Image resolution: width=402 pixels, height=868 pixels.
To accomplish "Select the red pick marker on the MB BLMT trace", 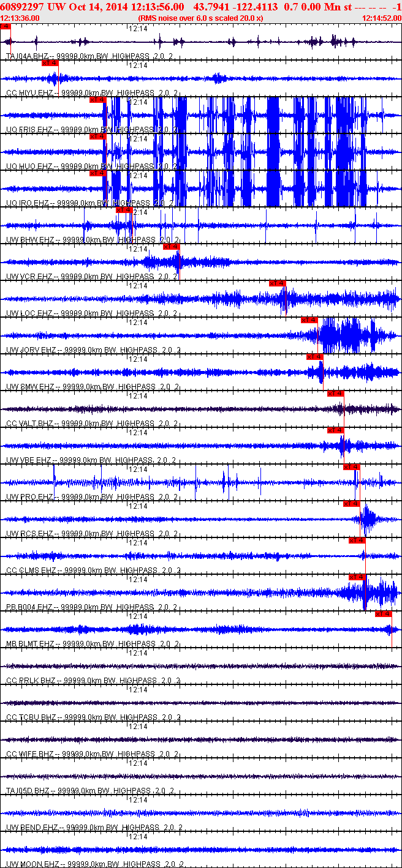I will [383, 613].
